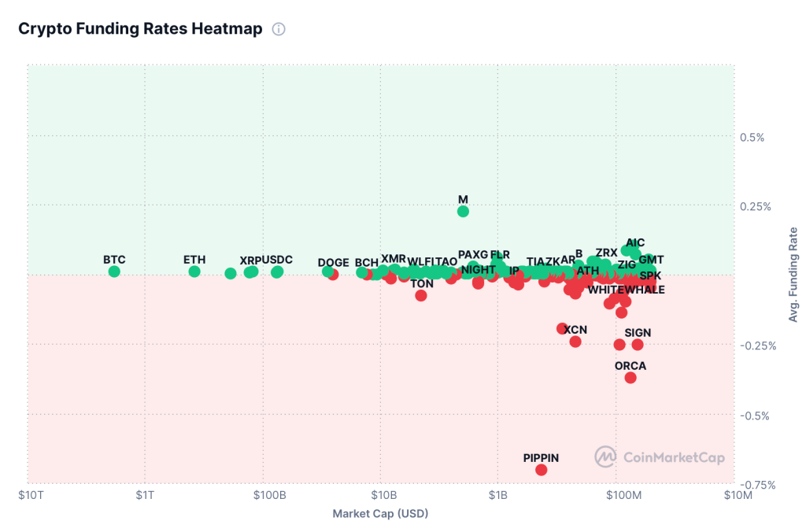The image size is (806, 532).
Task: Click the TON red bubble below the baseline
Action: pos(421,296)
